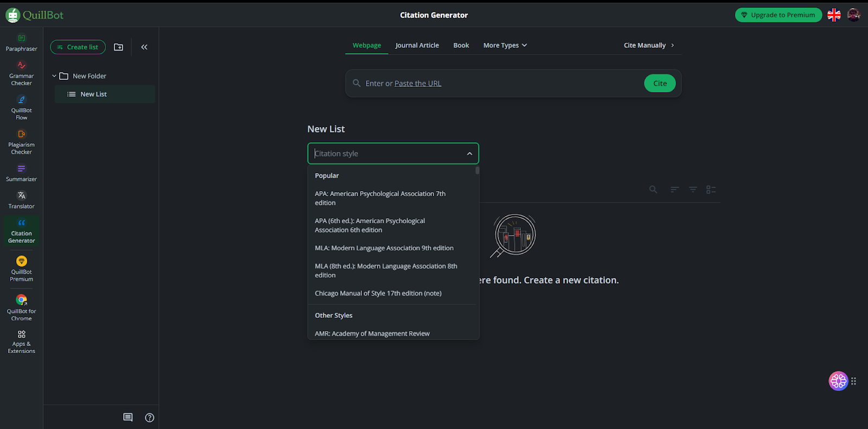Switch to the Book tab
The image size is (868, 429).
click(461, 46)
